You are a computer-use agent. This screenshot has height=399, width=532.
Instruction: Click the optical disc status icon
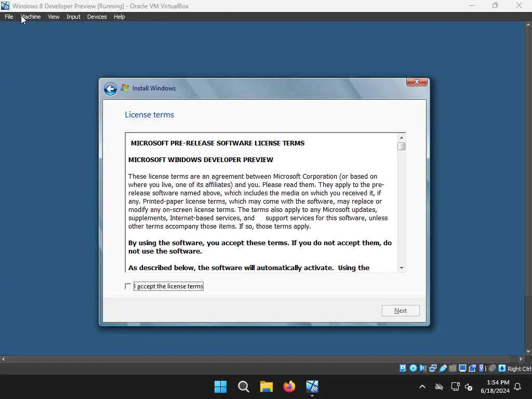[x=413, y=368]
